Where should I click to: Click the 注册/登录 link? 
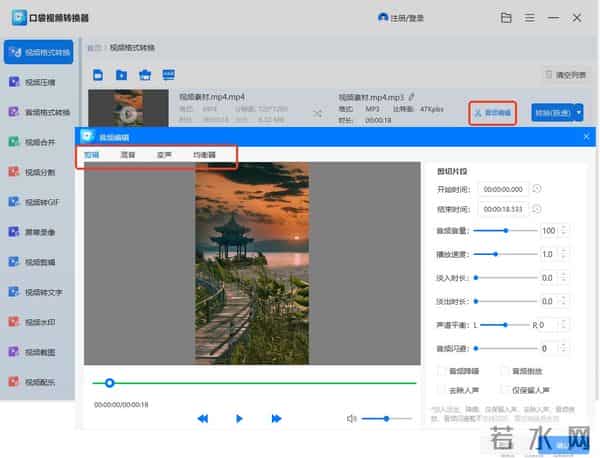tap(407, 18)
